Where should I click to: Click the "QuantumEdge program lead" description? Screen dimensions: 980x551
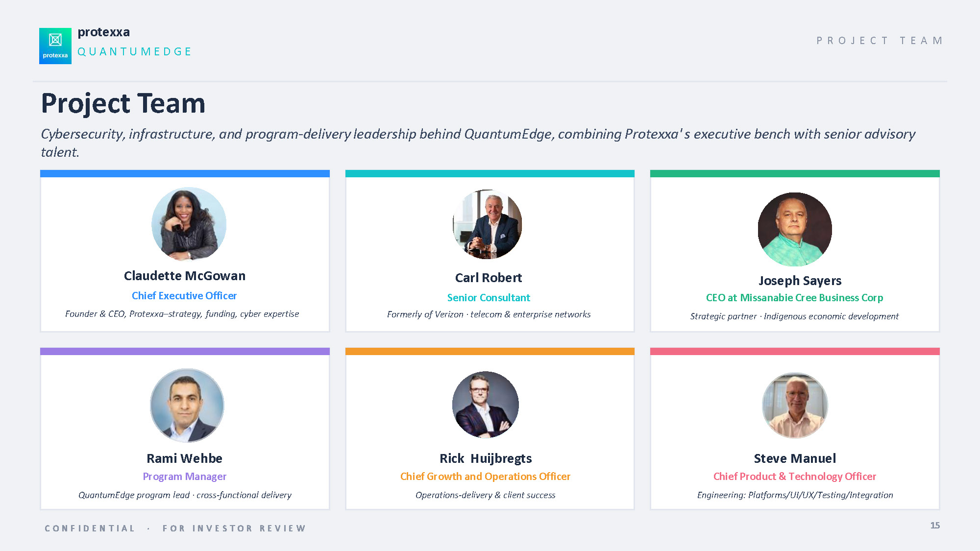tap(185, 495)
